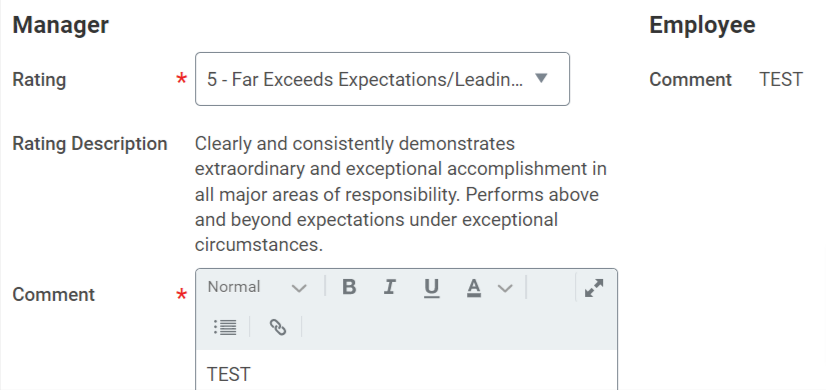Viewport: 826px width, 390px height.
Task: Apply italic formatting to comment text
Action: (x=390, y=287)
